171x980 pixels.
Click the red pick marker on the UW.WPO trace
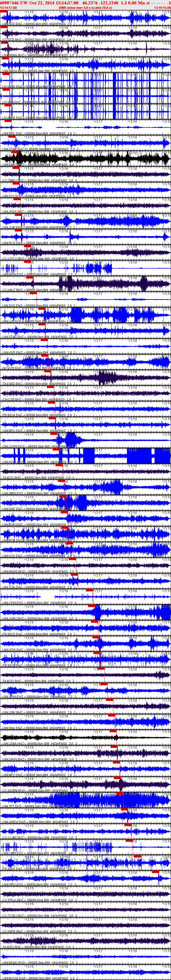155,872
